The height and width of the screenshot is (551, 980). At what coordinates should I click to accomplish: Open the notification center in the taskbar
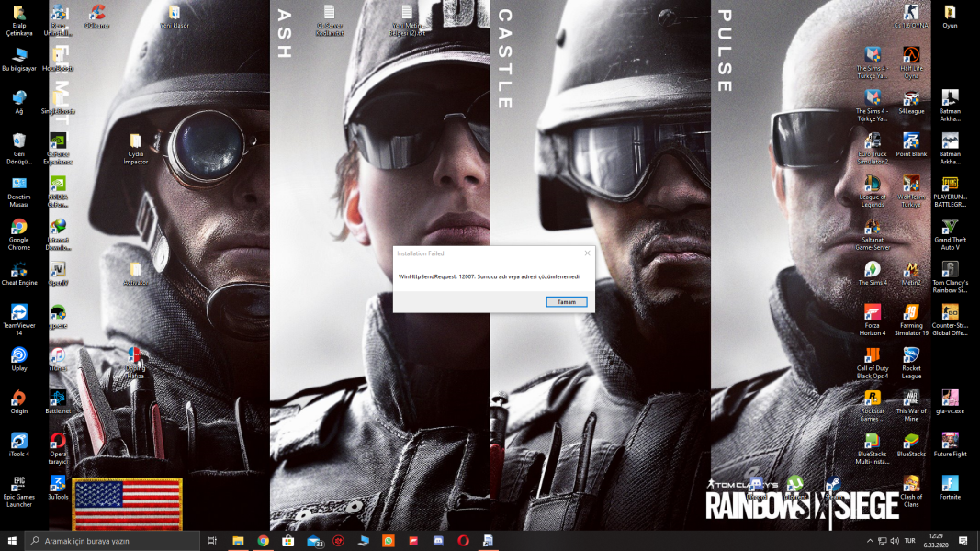(964, 541)
